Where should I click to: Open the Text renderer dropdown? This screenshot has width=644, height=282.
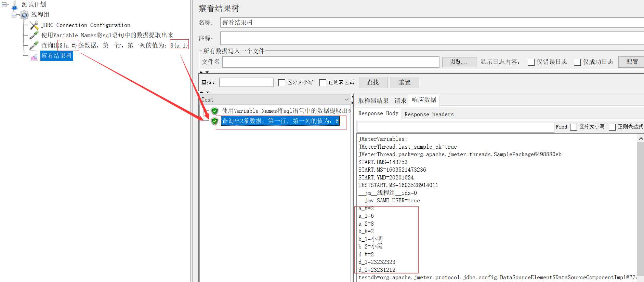[346, 99]
